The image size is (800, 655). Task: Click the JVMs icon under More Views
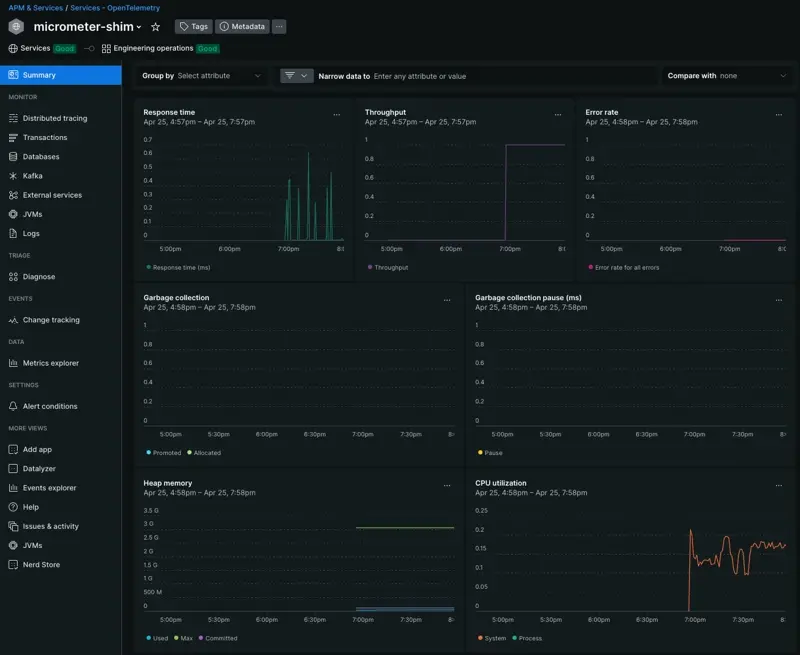(x=13, y=545)
